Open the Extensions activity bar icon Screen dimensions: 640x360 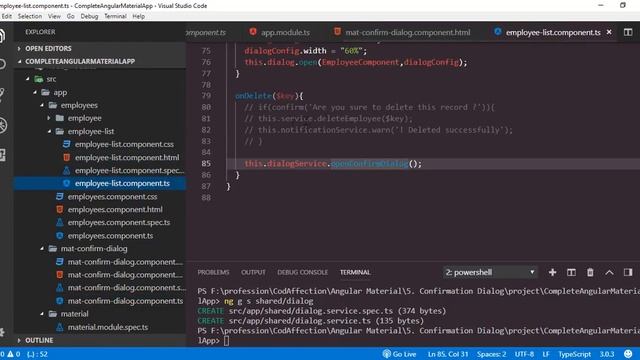2,155
